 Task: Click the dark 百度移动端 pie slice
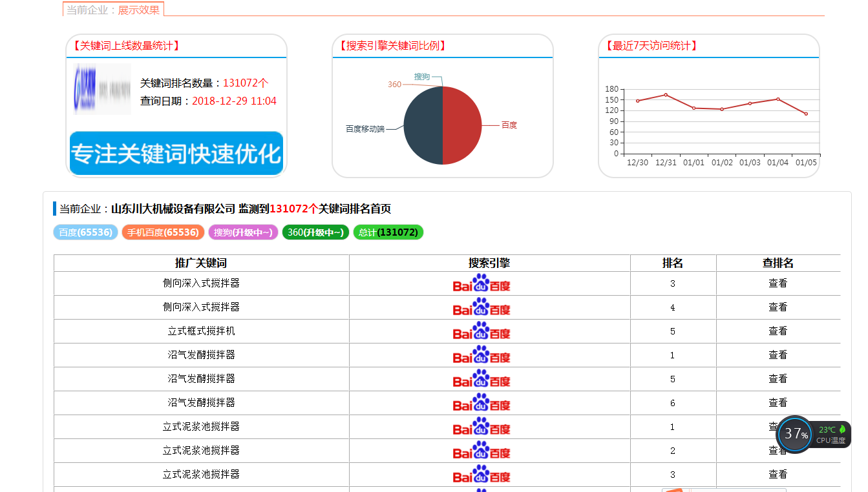(x=423, y=125)
